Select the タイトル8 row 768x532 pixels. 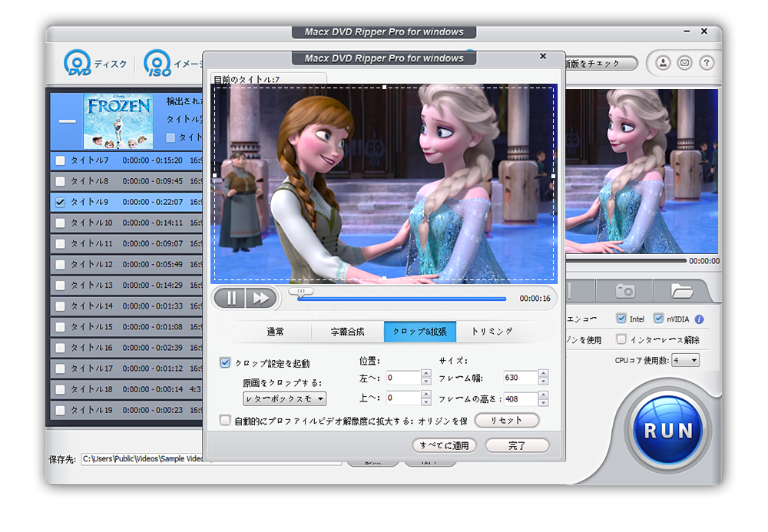(127, 181)
